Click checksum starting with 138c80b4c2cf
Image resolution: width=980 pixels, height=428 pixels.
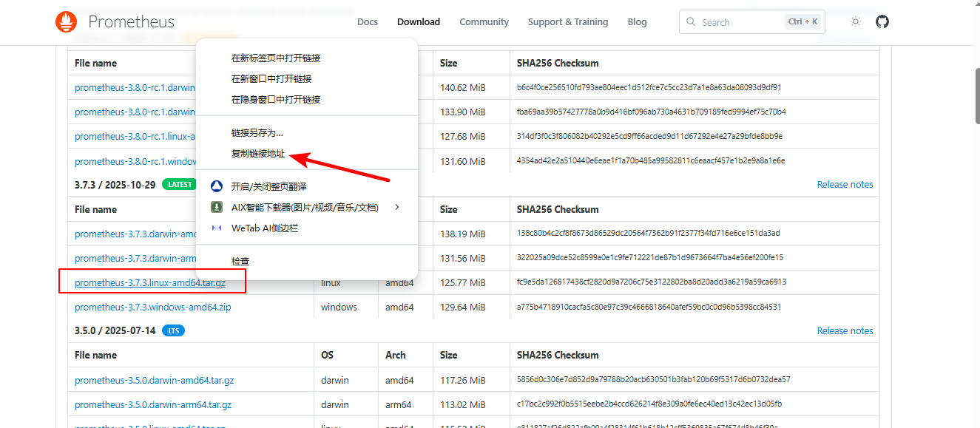click(649, 234)
